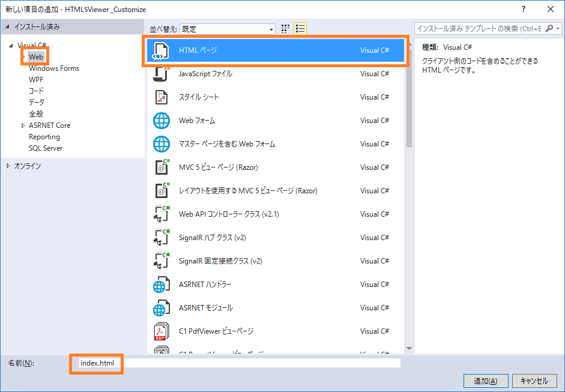Switch to small icons grid view
Screen dimensions: 565x392
tap(285, 29)
